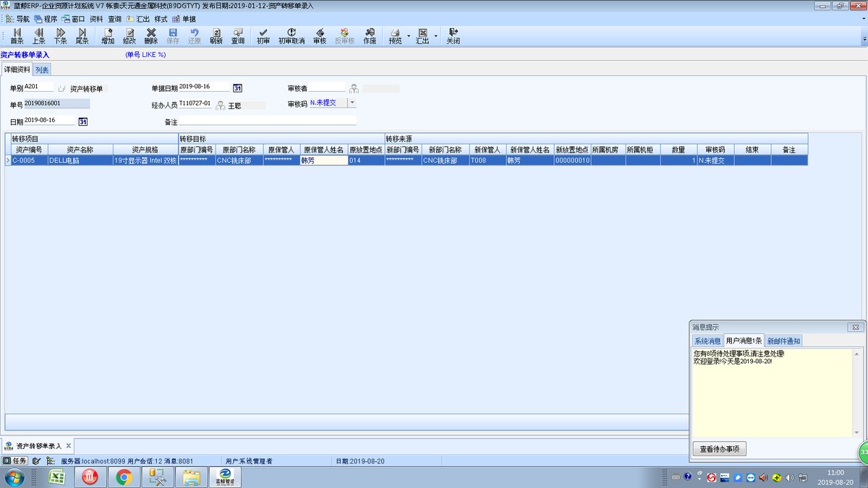Viewport: 868px width, 488px height.
Task: Click the 备注 input field
Action: click(x=268, y=121)
